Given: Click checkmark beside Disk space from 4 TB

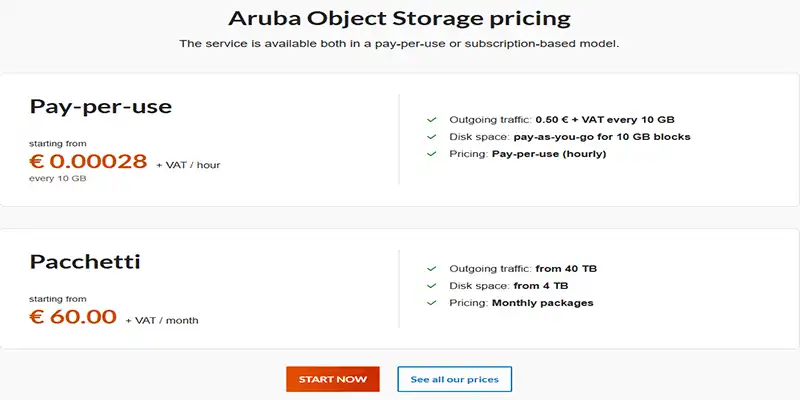Looking at the screenshot, I should point(431,286).
